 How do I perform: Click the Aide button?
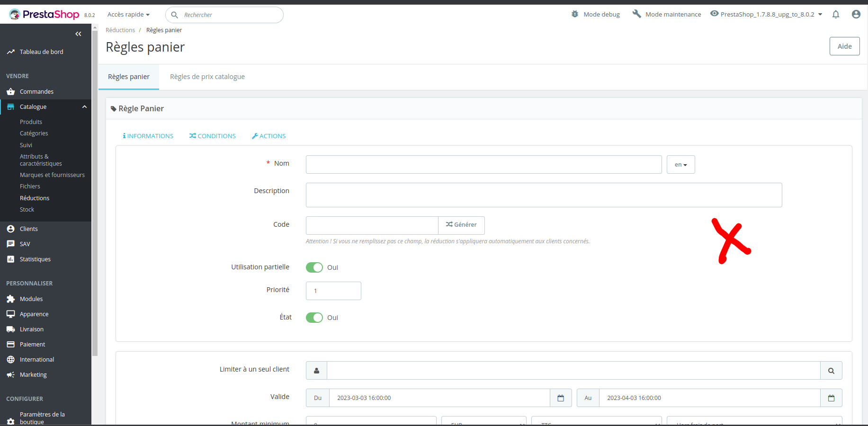pos(845,46)
